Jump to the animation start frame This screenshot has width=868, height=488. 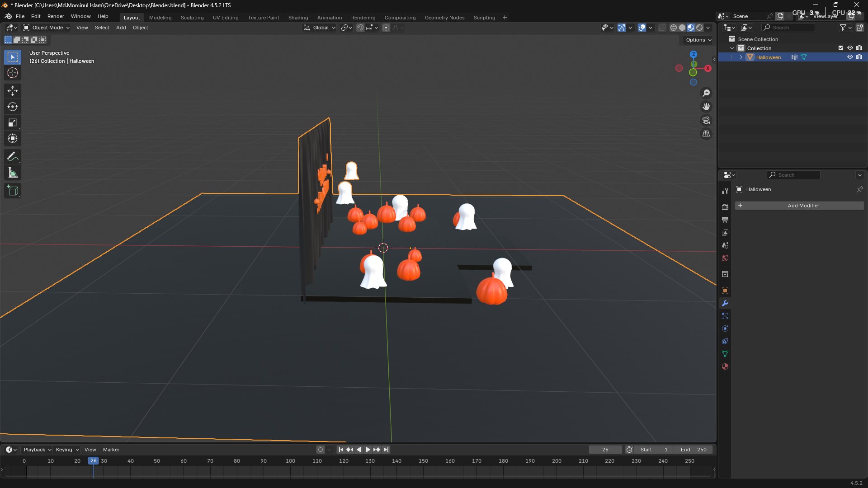point(341,450)
